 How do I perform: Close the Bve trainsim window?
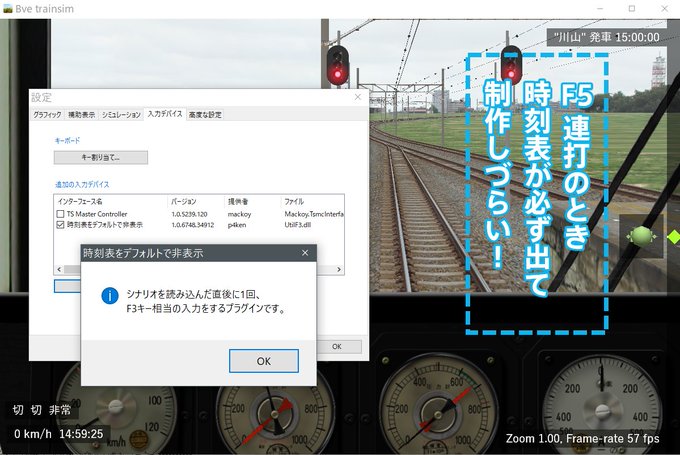[664, 8]
